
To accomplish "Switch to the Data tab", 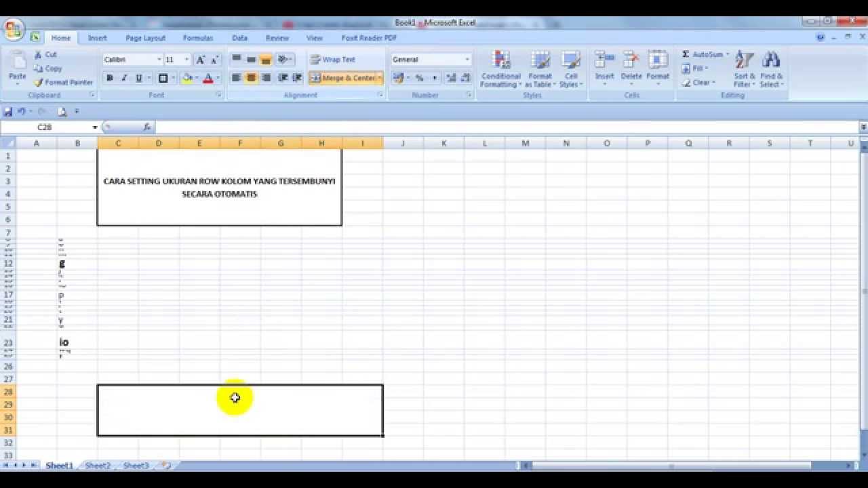I will click(x=239, y=38).
